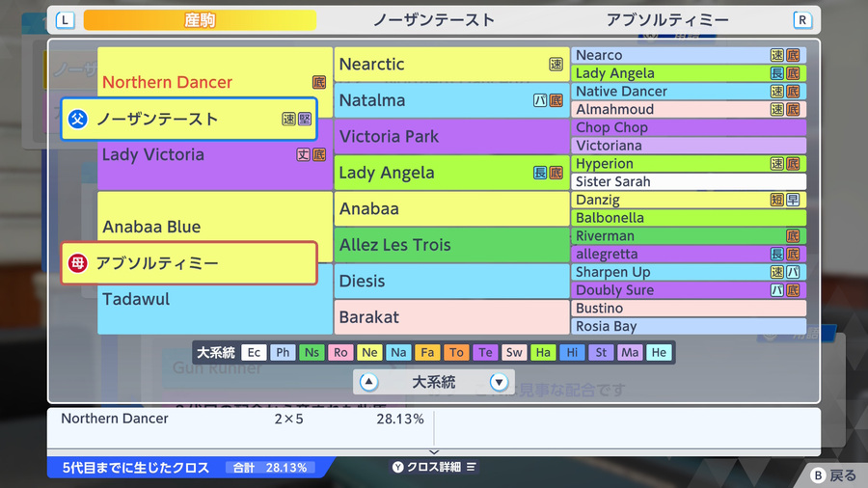The width and height of the screenshot is (868, 488).
Task: Select the アブソルティミー dam card
Action: point(189,263)
